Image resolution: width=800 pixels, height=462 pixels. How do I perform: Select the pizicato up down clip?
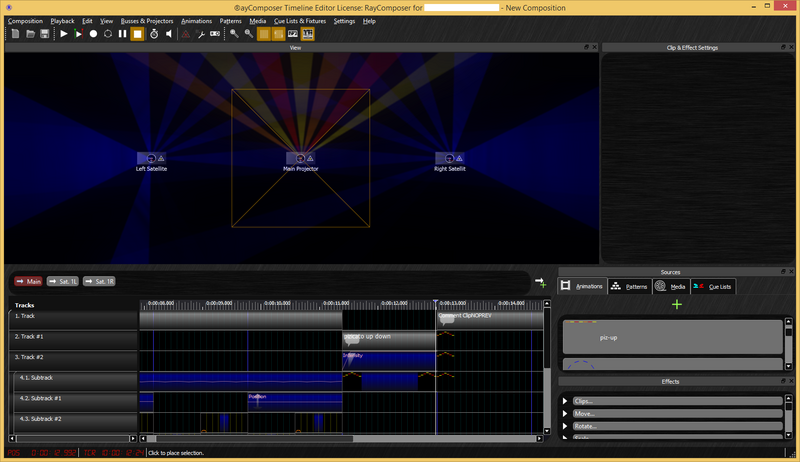[x=389, y=340]
